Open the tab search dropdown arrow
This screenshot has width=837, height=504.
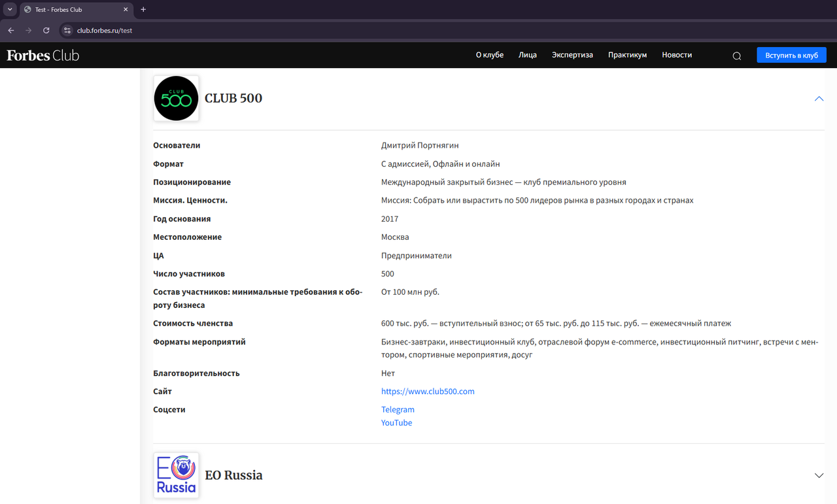10,9
